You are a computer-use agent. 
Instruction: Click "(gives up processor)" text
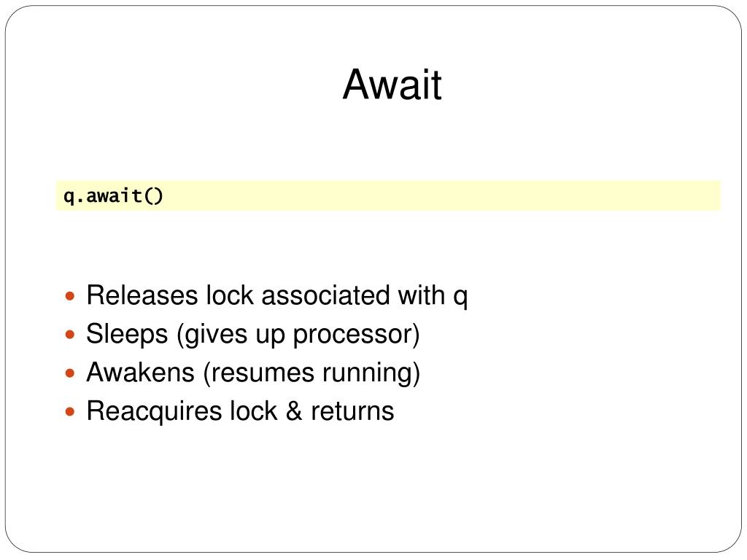tap(298, 335)
